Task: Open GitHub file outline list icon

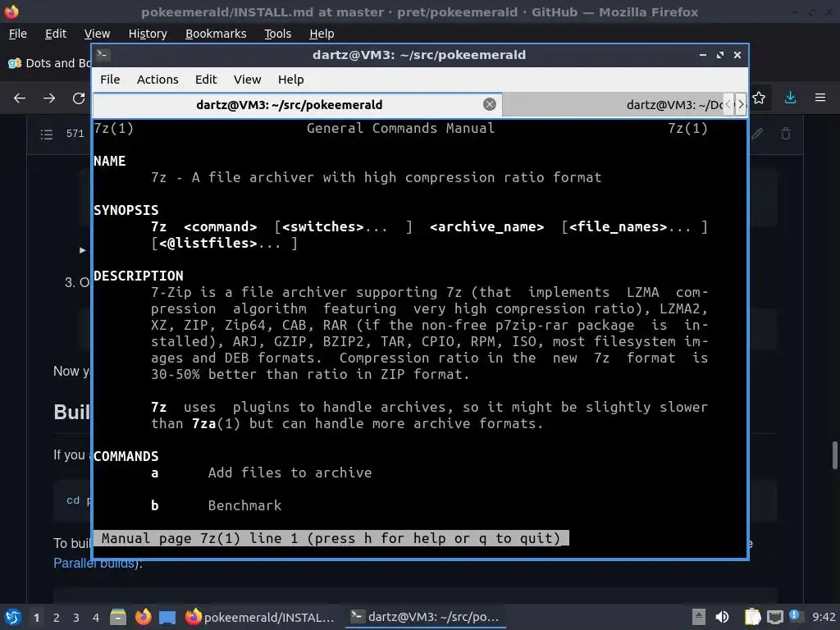Action: pyautogui.click(x=47, y=134)
